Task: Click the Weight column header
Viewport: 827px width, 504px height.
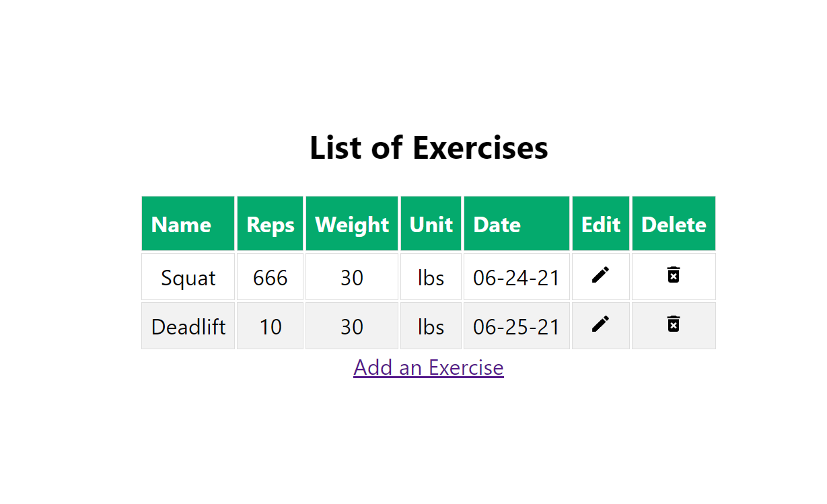Action: [x=351, y=224]
